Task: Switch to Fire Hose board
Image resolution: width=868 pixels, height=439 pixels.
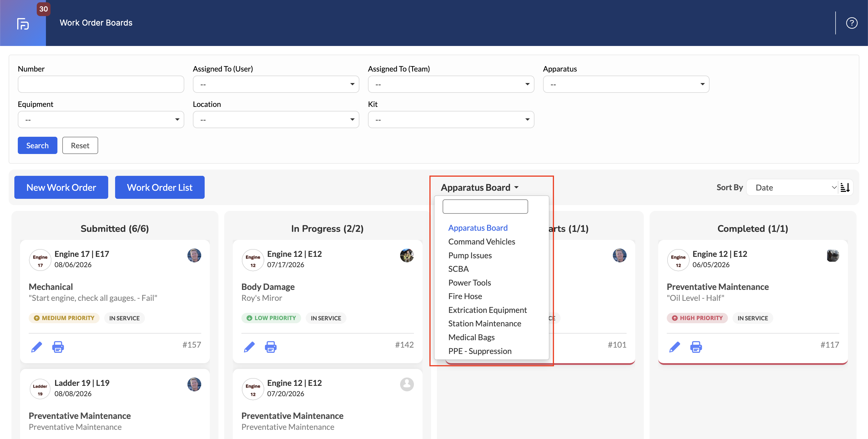Action: click(465, 296)
